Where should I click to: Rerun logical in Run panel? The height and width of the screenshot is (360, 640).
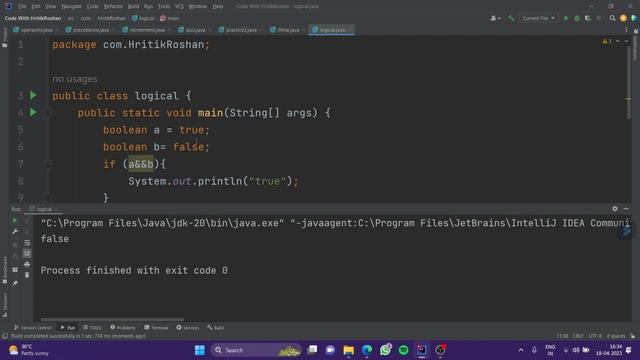point(15,220)
